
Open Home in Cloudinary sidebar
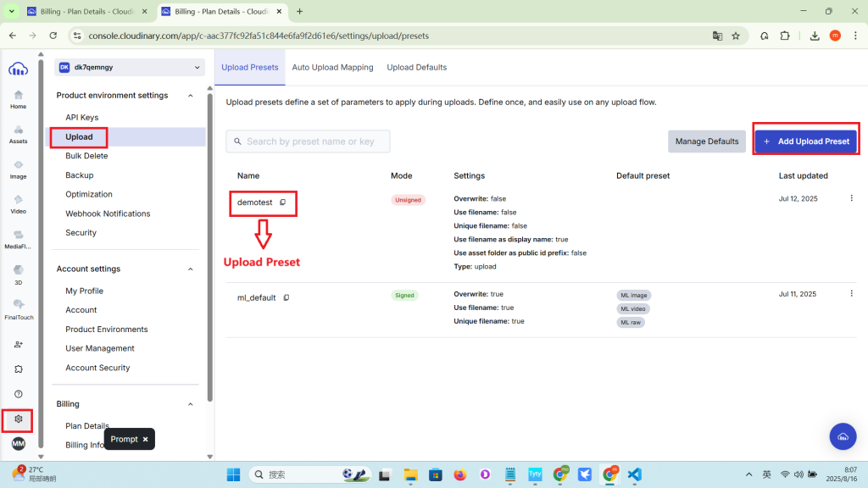point(19,100)
